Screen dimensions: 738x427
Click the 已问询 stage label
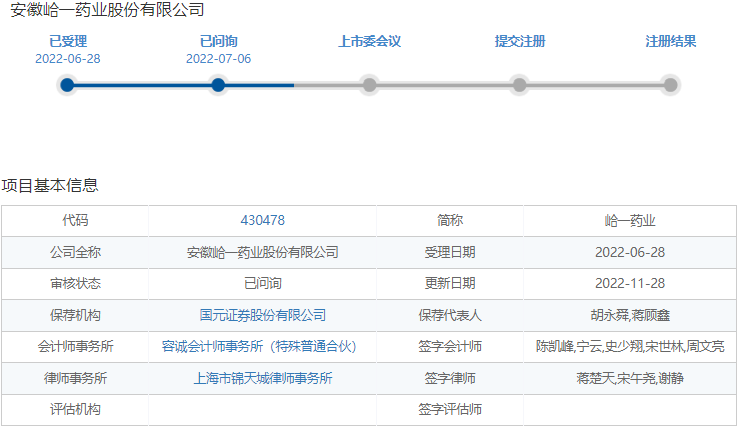[218, 41]
